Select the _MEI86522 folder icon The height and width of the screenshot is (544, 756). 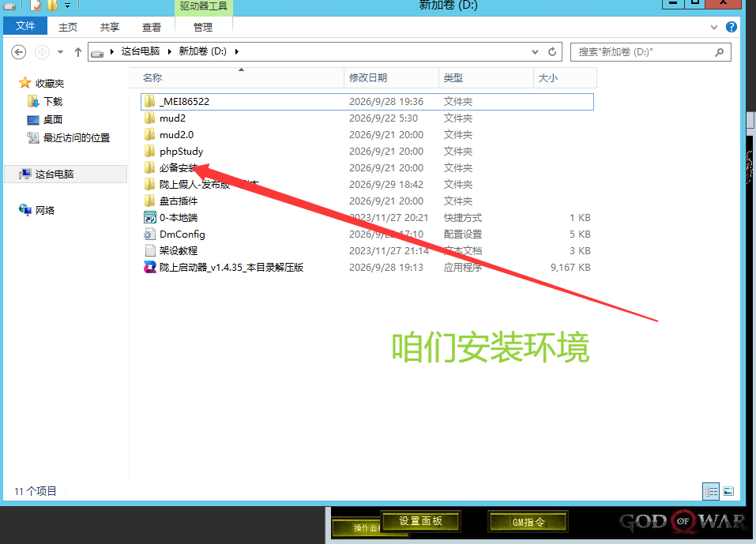(x=150, y=102)
